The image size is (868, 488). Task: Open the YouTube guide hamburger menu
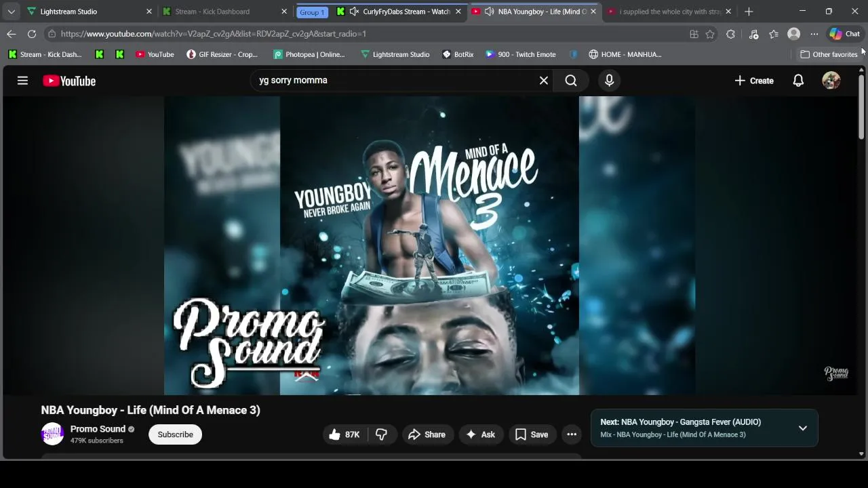point(22,81)
